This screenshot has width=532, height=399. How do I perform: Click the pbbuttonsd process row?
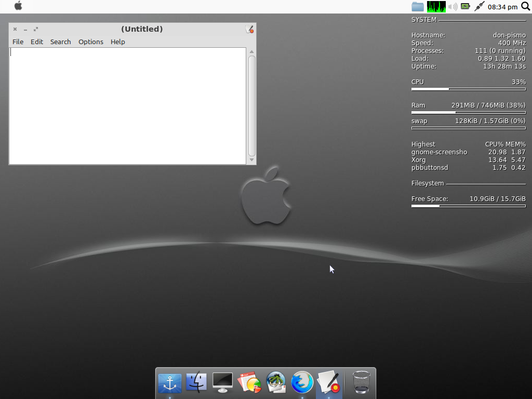coord(468,168)
